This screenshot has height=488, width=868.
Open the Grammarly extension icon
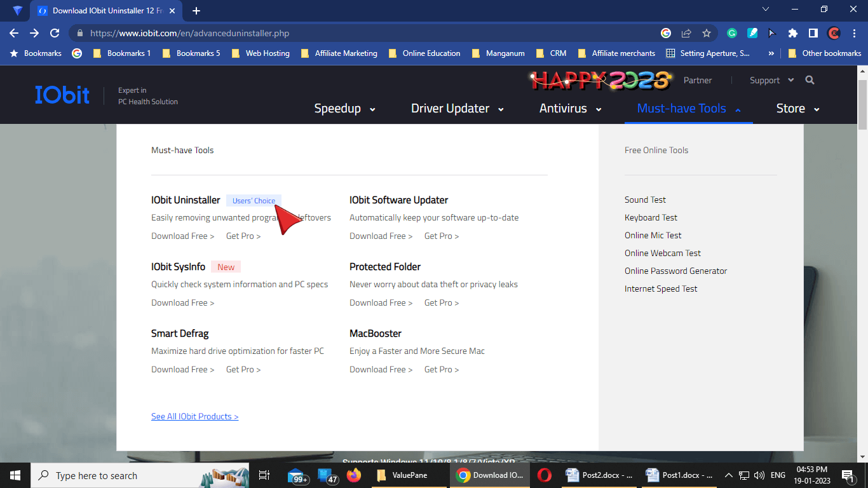coord(732,33)
